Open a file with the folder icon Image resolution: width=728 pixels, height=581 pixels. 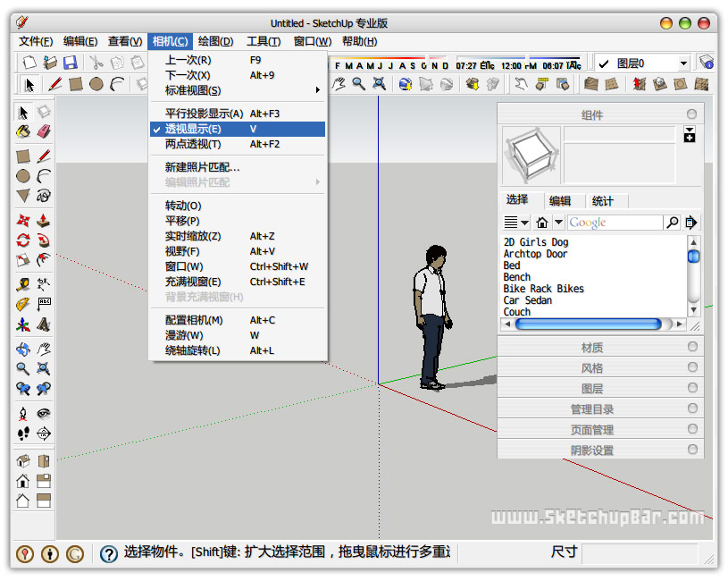[50, 63]
